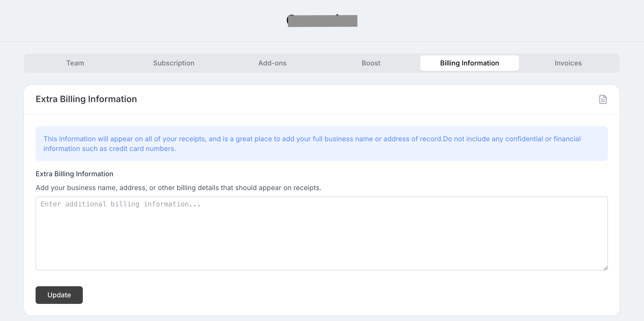This screenshot has width=644, height=321.
Task: Open the Team tab
Action: (x=75, y=63)
